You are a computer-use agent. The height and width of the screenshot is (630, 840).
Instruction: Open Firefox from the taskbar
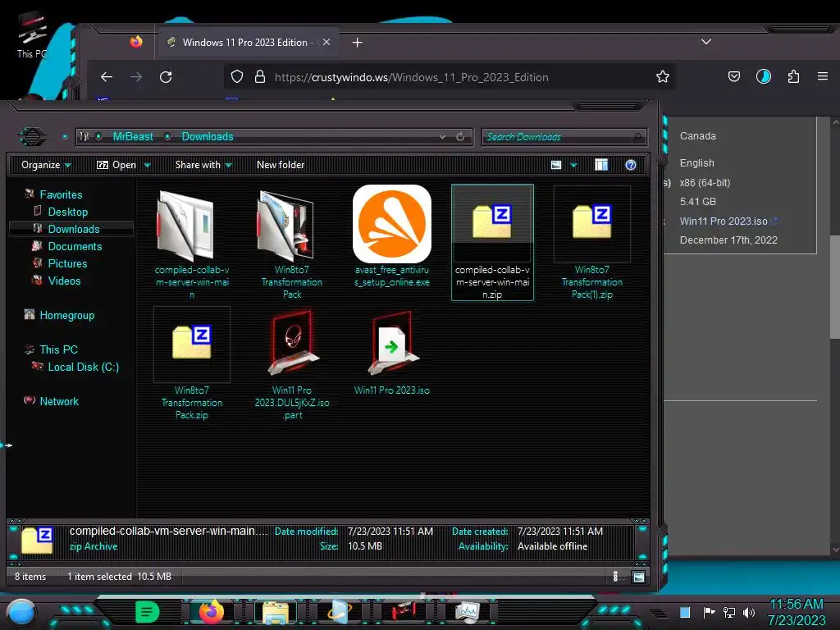pos(211,611)
